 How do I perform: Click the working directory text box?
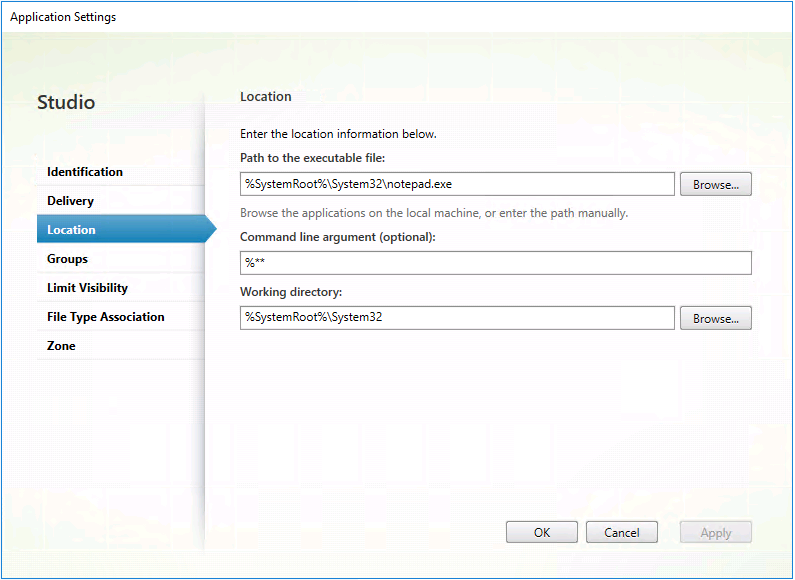click(457, 317)
